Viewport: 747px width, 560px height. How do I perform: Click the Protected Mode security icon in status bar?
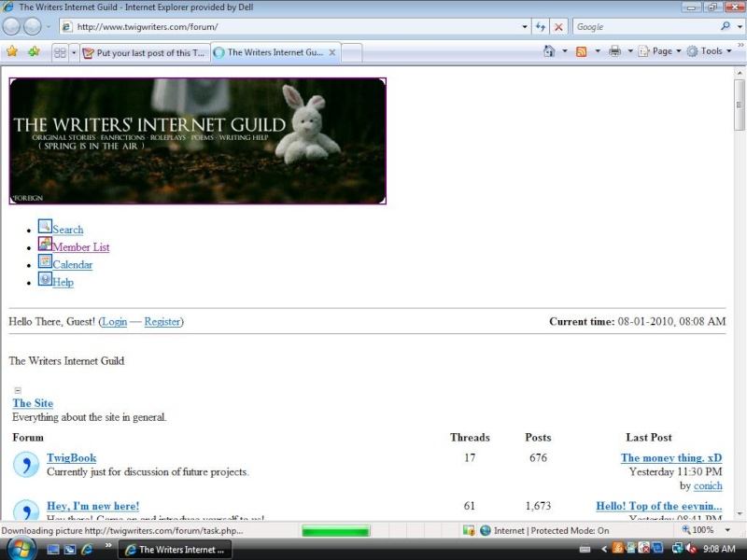click(469, 530)
